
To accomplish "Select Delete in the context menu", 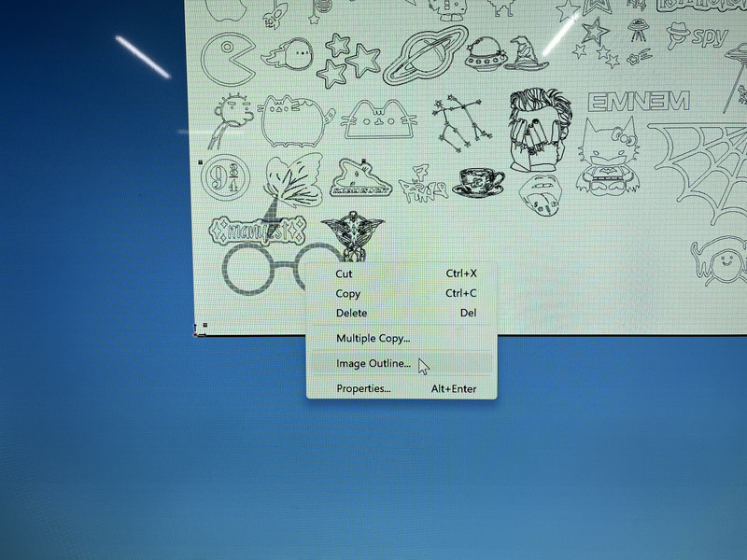I will 401,313.
